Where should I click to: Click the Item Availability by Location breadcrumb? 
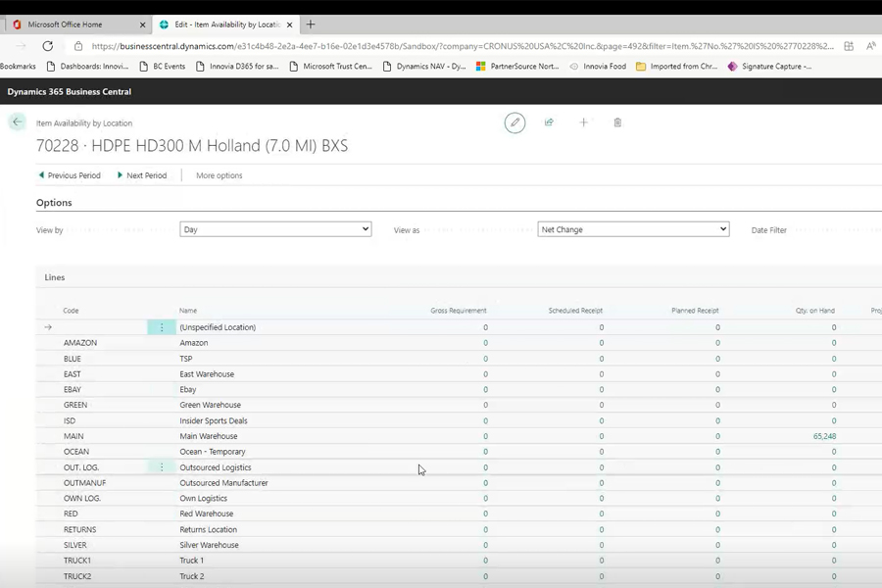(x=84, y=123)
